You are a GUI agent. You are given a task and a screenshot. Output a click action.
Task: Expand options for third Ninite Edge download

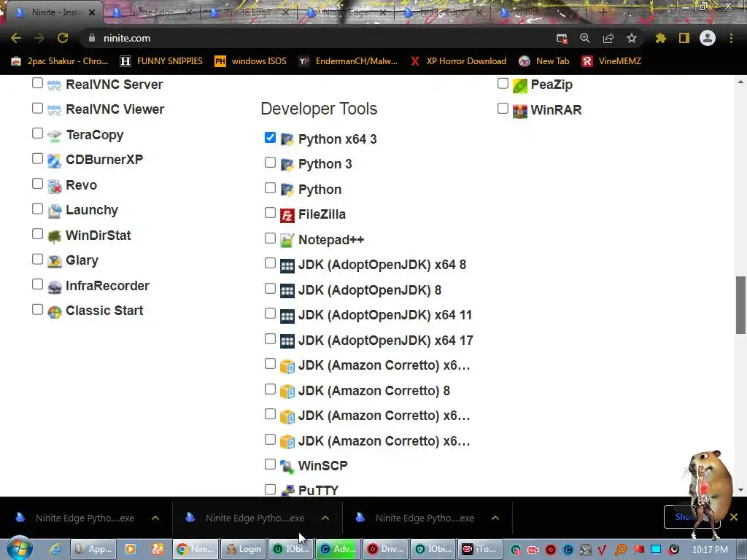tap(495, 518)
